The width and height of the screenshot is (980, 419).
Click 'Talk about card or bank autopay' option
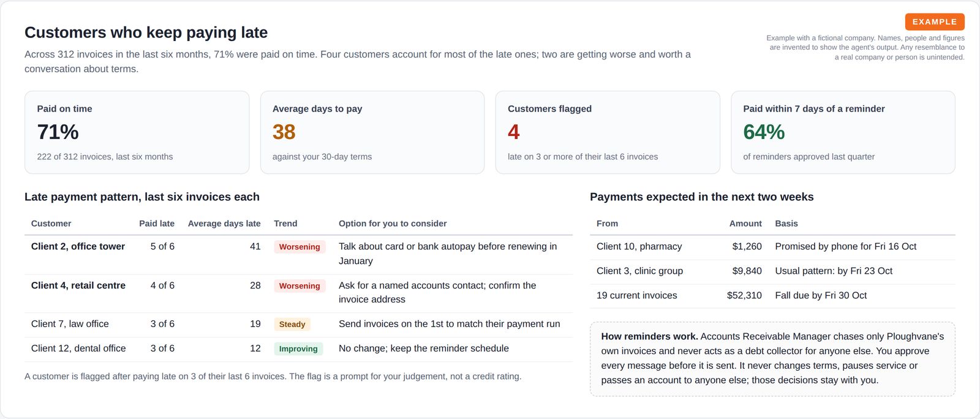coord(448,254)
